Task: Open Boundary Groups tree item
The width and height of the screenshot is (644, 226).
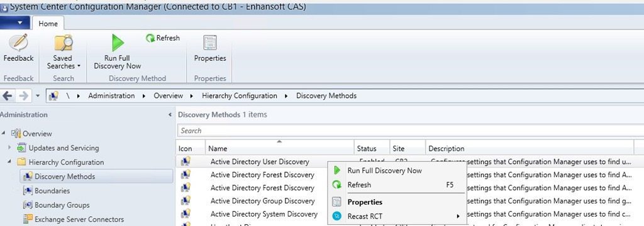Action: (x=62, y=205)
